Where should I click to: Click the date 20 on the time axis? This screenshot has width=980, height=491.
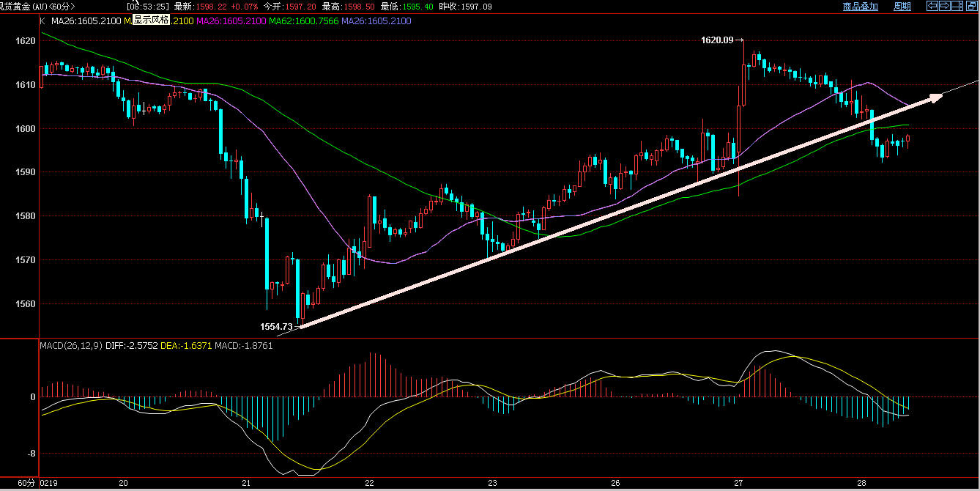(x=125, y=484)
